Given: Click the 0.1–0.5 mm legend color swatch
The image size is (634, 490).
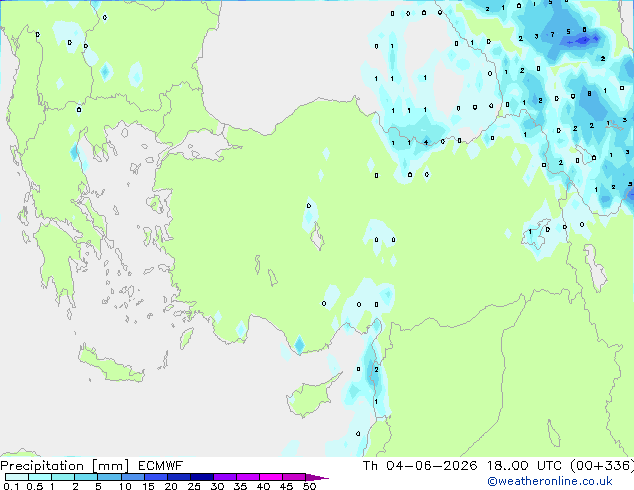Looking at the screenshot, I should pos(17,477).
